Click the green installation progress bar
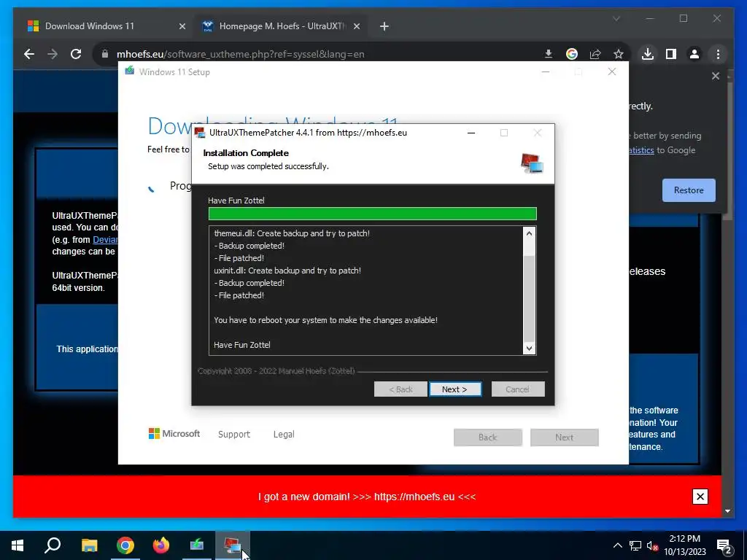Viewport: 747px width, 560px height. point(373,214)
